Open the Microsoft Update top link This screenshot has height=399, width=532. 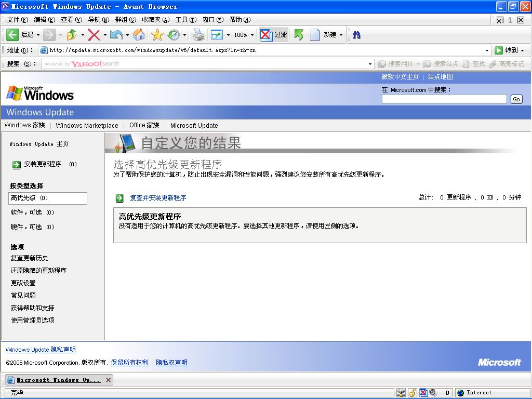coord(194,126)
